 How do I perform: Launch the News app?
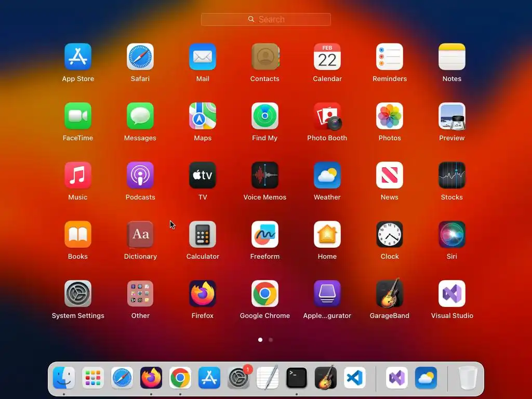pyautogui.click(x=390, y=175)
